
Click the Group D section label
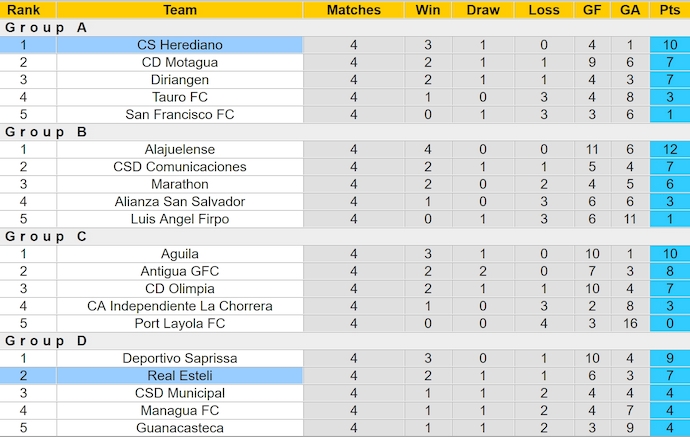tap(46, 341)
